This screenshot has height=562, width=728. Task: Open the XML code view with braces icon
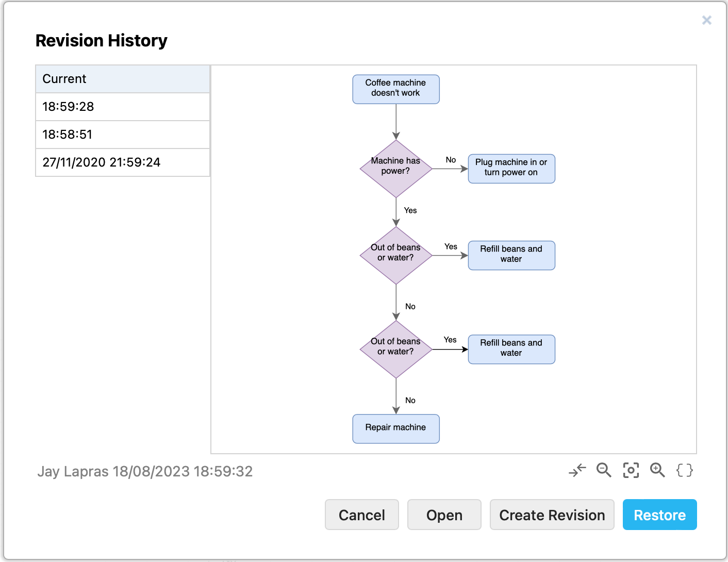pos(685,470)
